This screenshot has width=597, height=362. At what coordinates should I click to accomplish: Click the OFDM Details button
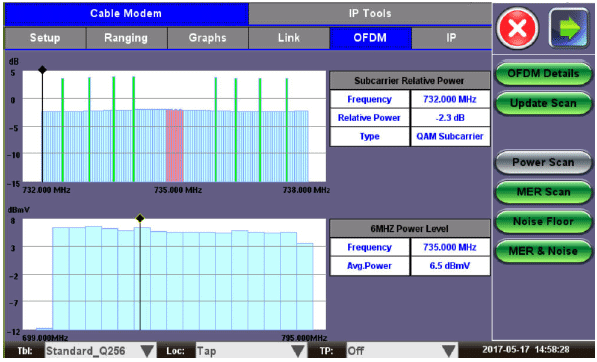(x=543, y=73)
